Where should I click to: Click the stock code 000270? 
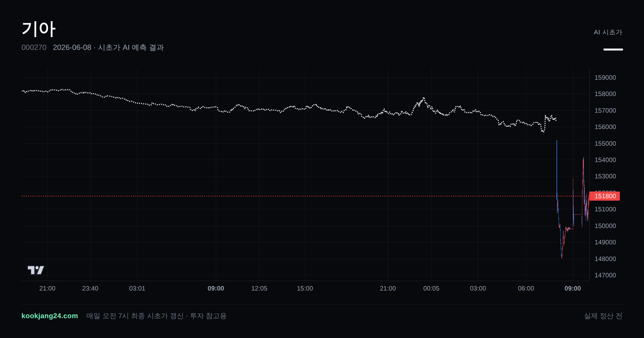(34, 47)
